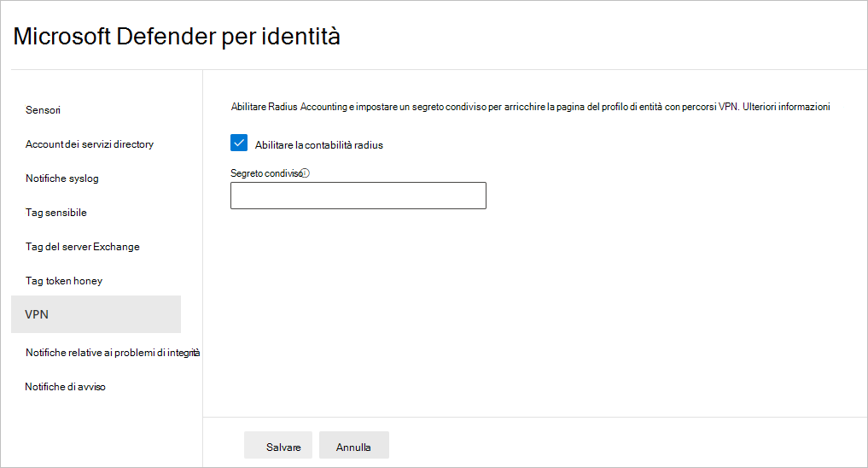Open Notifiche relative ai problemi di integrità

tap(113, 352)
